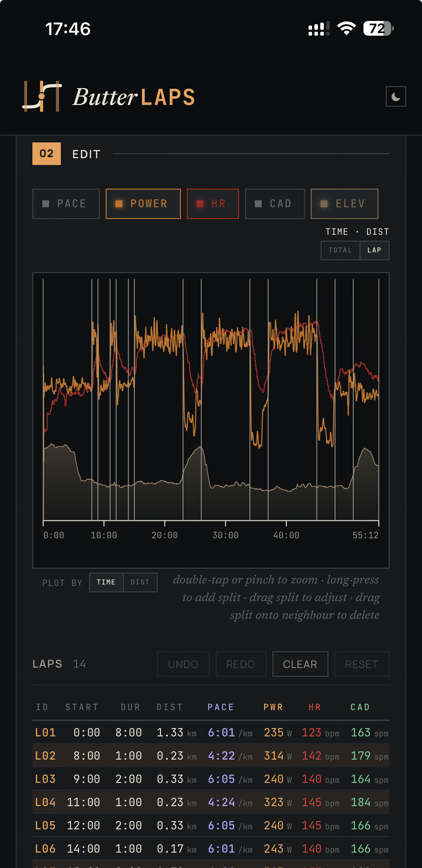The image size is (422, 868).
Task: Click the 0:00 chart start label
Action: pos(54,535)
